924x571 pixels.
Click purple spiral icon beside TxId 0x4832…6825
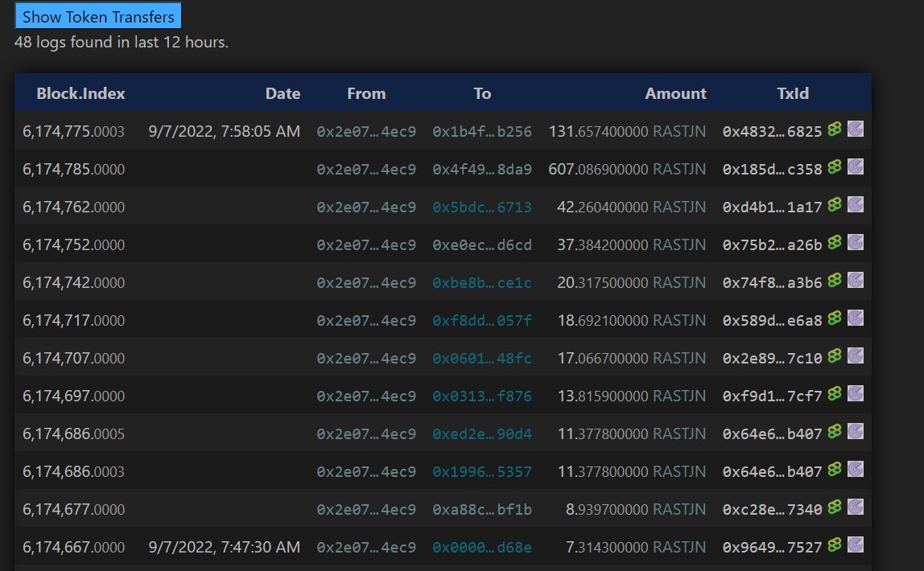pos(856,129)
